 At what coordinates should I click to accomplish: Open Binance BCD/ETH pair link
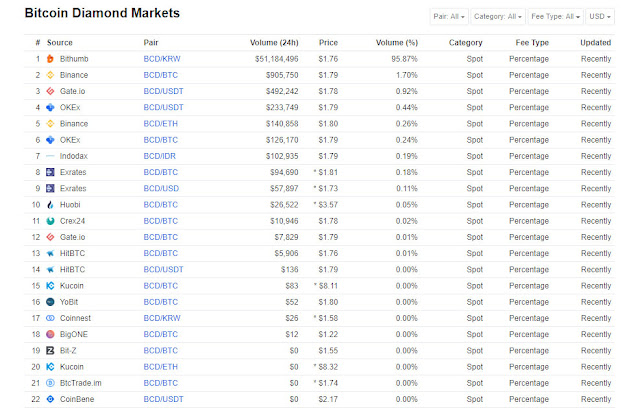click(160, 124)
